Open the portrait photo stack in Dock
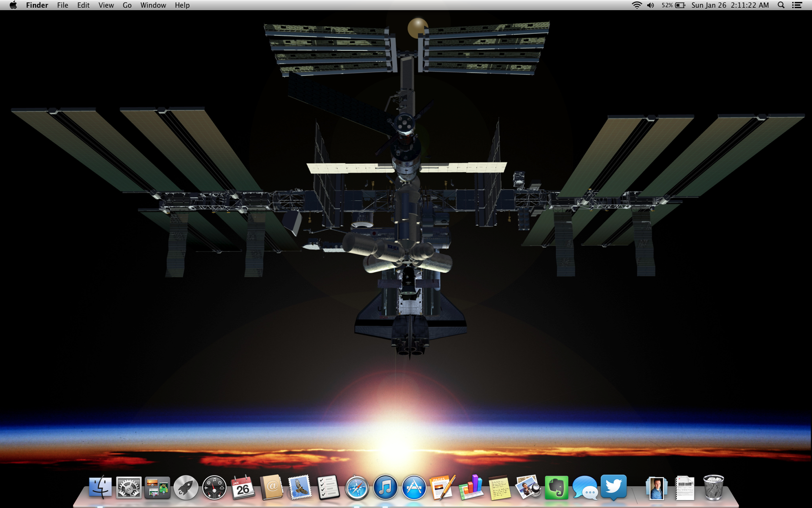This screenshot has height=508, width=812. click(656, 488)
